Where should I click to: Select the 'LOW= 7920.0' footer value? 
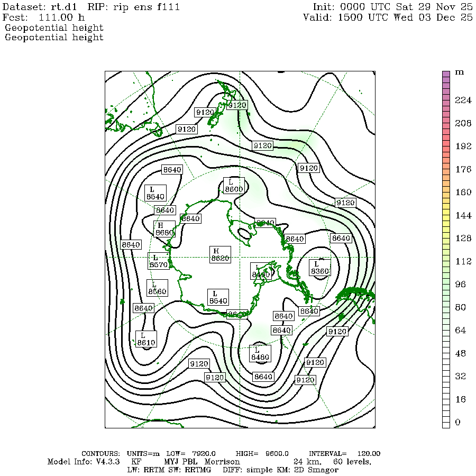[191, 454]
